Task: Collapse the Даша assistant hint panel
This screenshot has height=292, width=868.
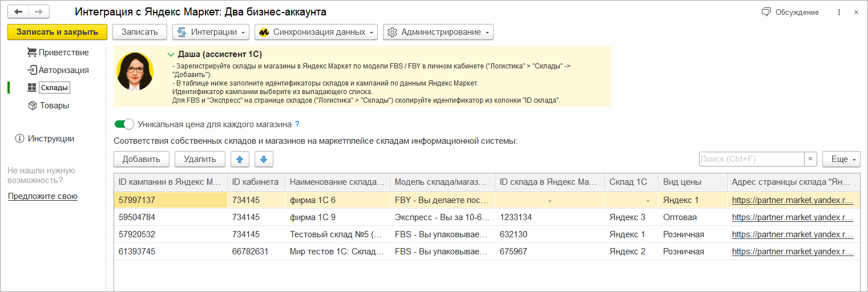Action: point(170,54)
